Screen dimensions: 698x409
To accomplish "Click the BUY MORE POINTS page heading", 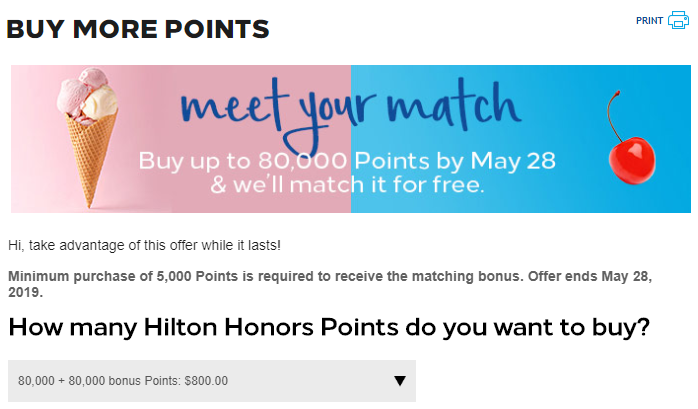I will 138,29.
